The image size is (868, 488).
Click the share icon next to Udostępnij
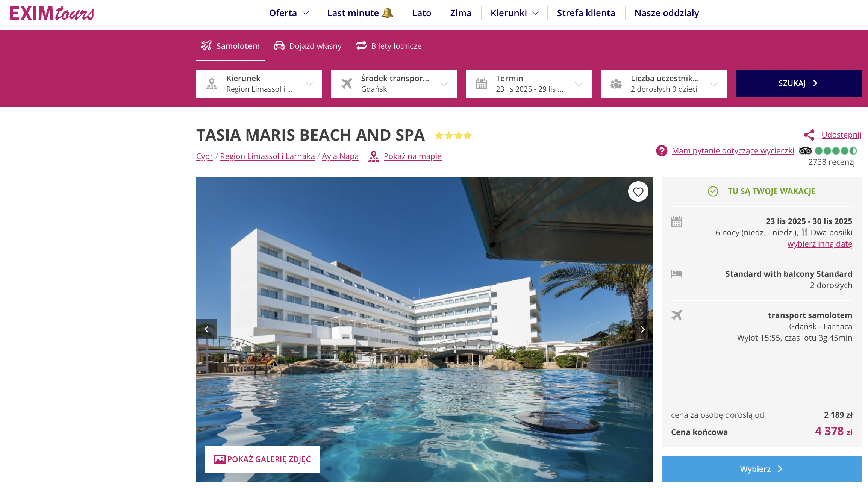(x=809, y=135)
